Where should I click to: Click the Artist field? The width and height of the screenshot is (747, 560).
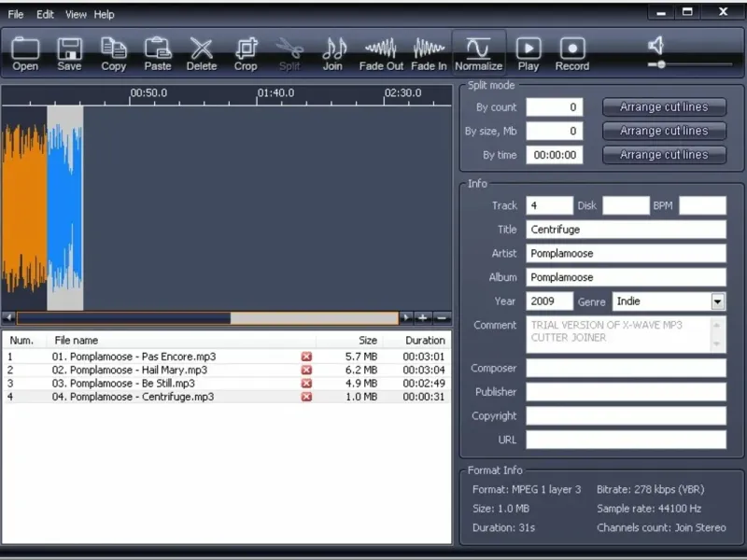(626, 253)
